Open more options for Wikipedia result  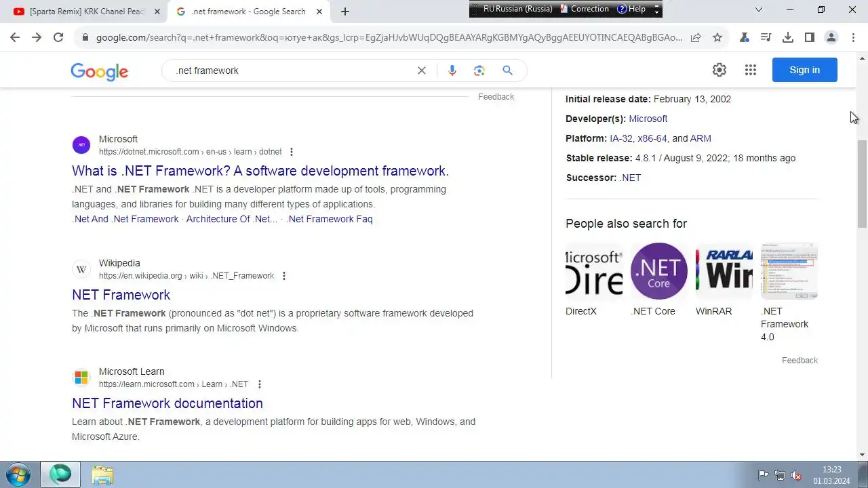[x=284, y=276]
